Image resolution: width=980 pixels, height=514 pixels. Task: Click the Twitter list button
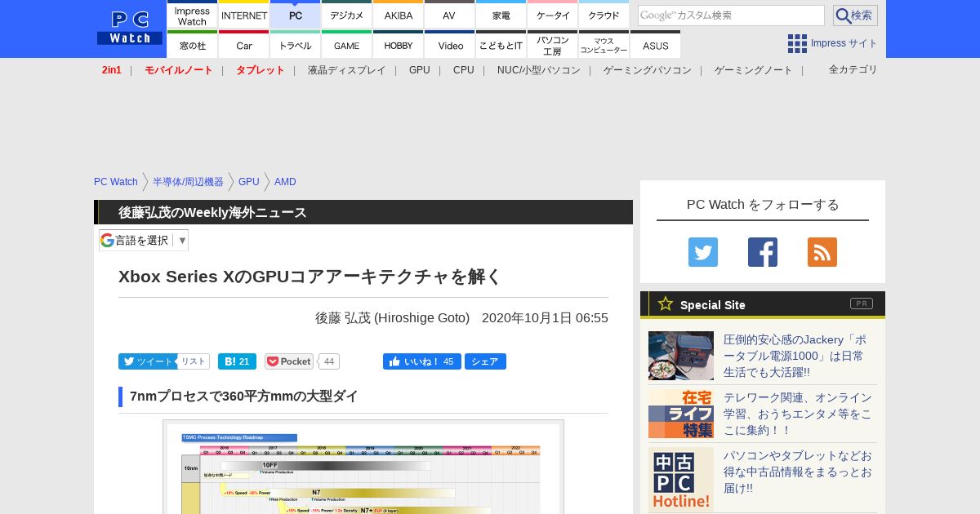coord(194,361)
